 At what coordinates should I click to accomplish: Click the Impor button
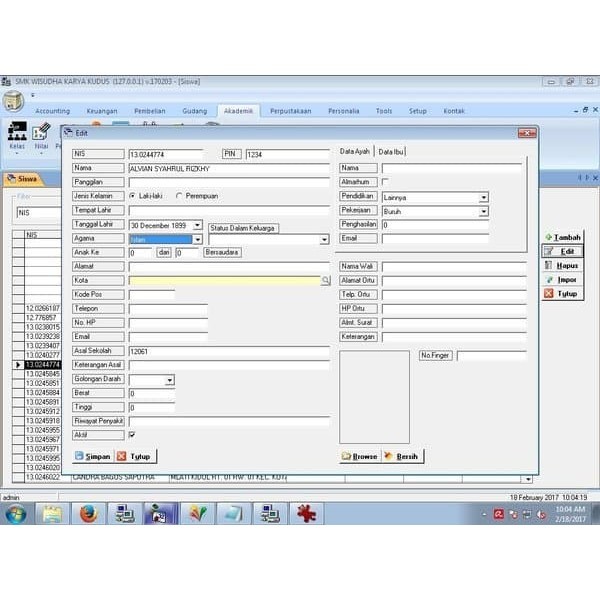563,280
